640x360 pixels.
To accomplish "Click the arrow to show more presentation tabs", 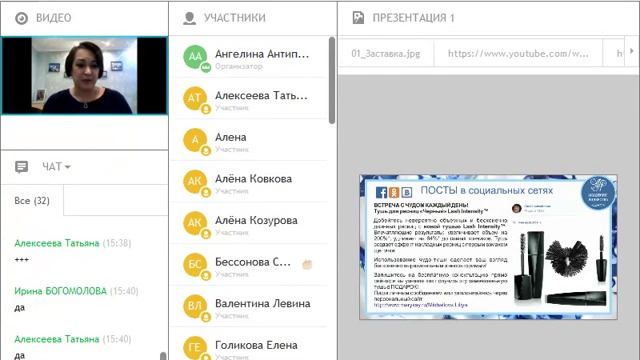I will [x=632, y=51].
